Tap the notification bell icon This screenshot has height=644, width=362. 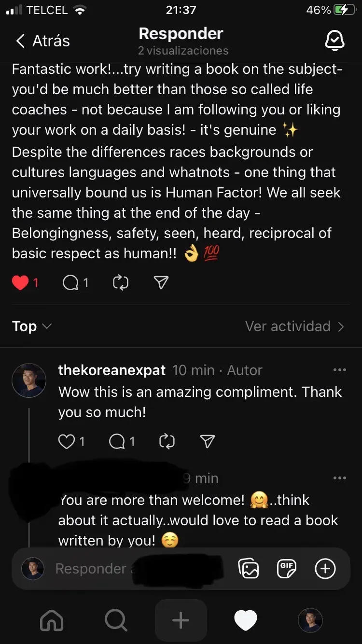pyautogui.click(x=334, y=41)
